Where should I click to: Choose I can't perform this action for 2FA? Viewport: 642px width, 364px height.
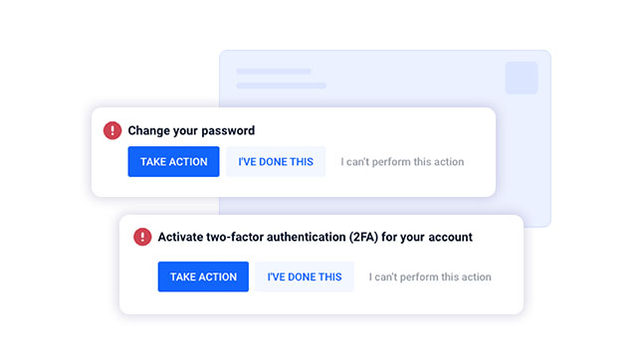coord(430,276)
